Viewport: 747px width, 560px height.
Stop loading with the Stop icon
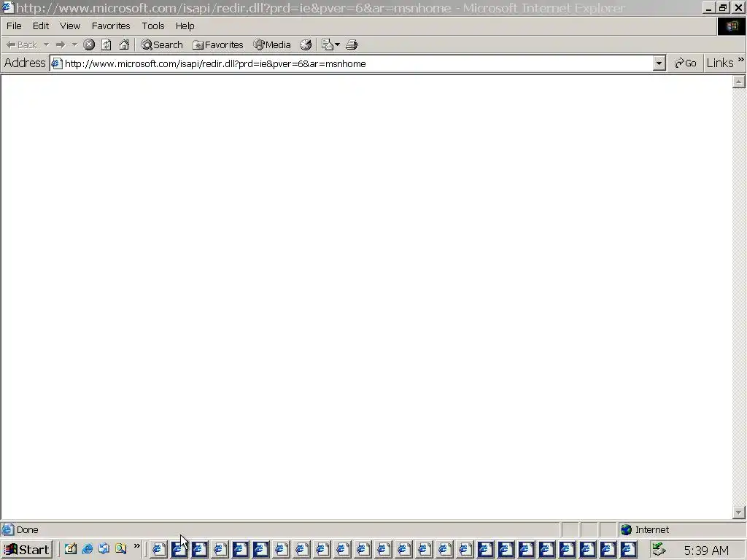(89, 44)
